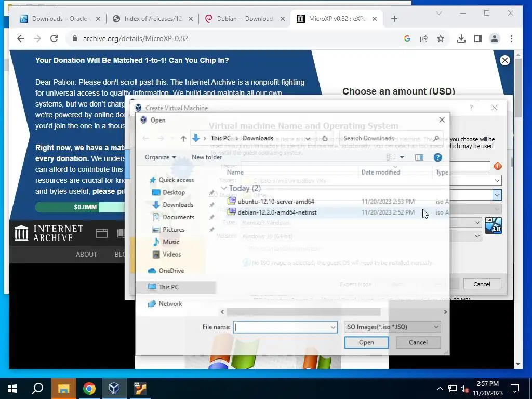Viewport: 532px width, 399px height.
Task: Bookmark this page with star icon
Action: click(441, 38)
